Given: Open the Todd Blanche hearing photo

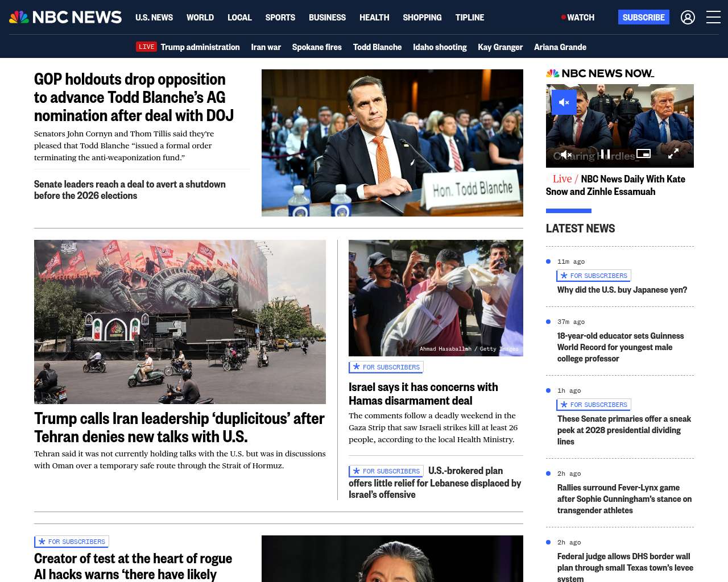Looking at the screenshot, I should tap(392, 143).
